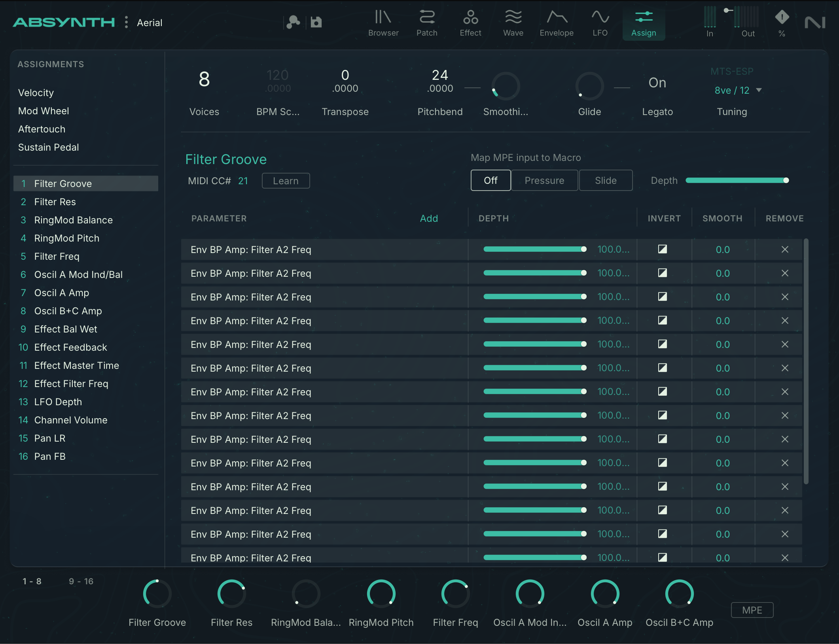Click Add to add a parameter
The height and width of the screenshot is (644, 839).
tap(429, 219)
